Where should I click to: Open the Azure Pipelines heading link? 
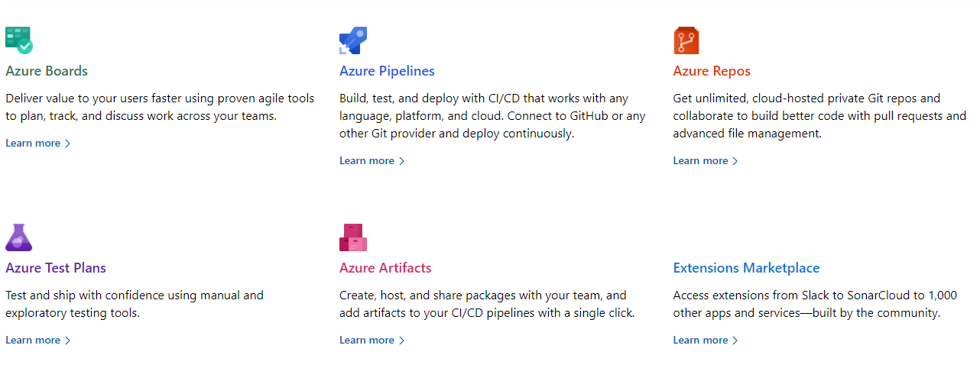[387, 71]
